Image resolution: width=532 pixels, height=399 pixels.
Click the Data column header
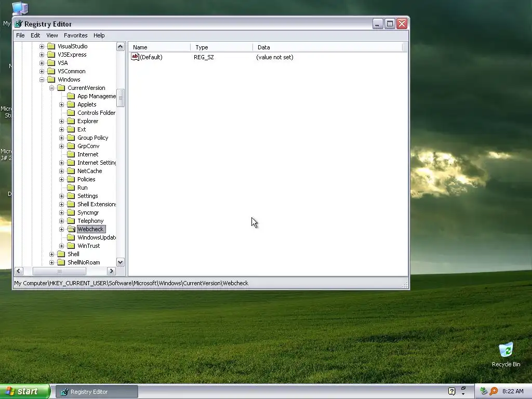(327, 47)
